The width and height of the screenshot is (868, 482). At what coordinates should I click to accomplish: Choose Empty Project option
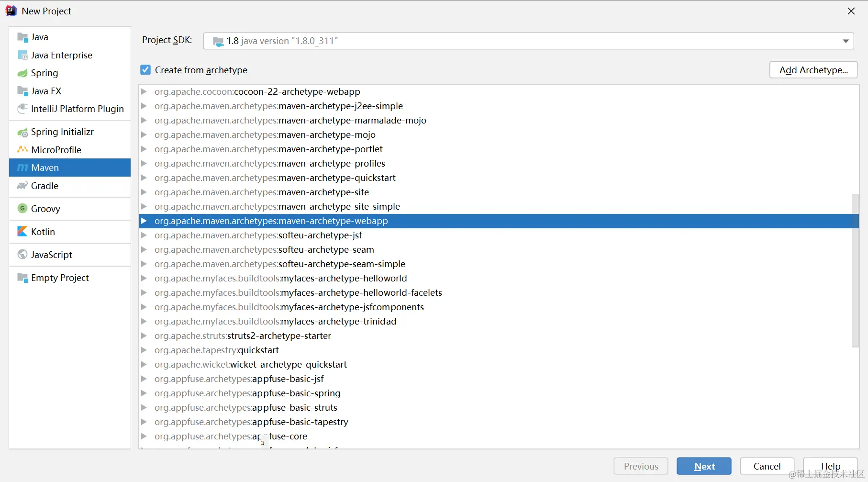pos(70,278)
